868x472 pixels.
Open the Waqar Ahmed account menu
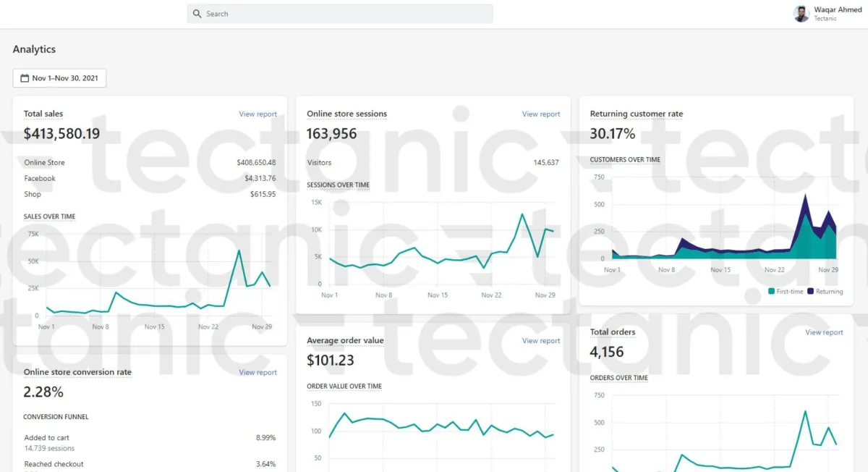pos(828,14)
